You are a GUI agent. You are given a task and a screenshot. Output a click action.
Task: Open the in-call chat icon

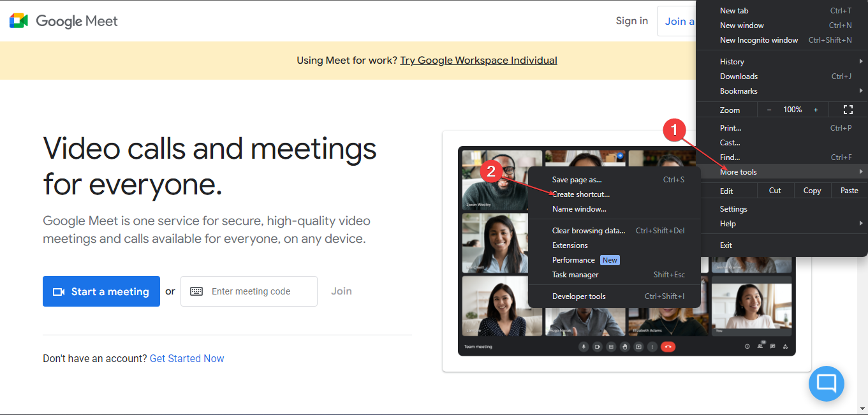point(773,346)
